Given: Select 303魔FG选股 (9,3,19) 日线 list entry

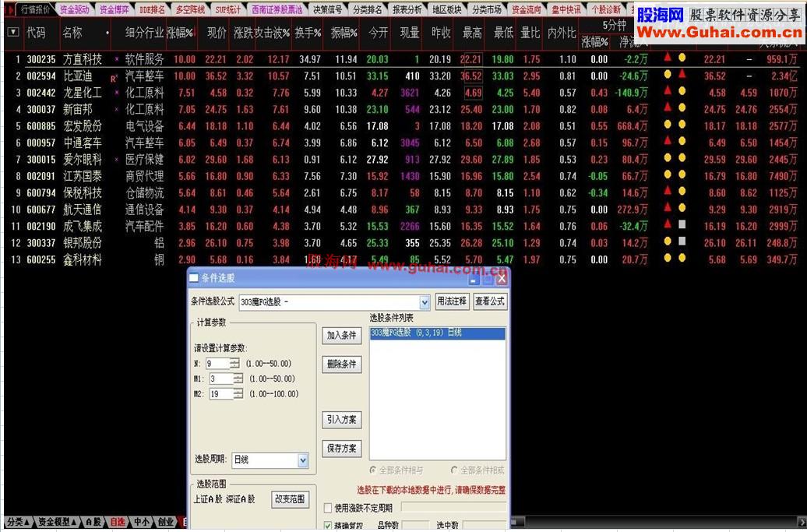Looking at the screenshot, I should 437,333.
